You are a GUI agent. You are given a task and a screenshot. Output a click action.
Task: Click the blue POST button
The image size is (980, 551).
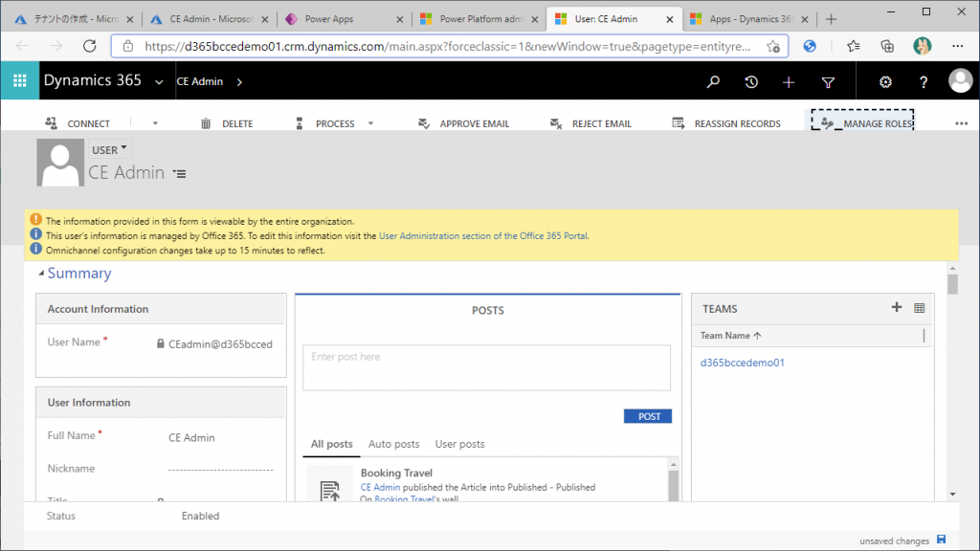(648, 416)
